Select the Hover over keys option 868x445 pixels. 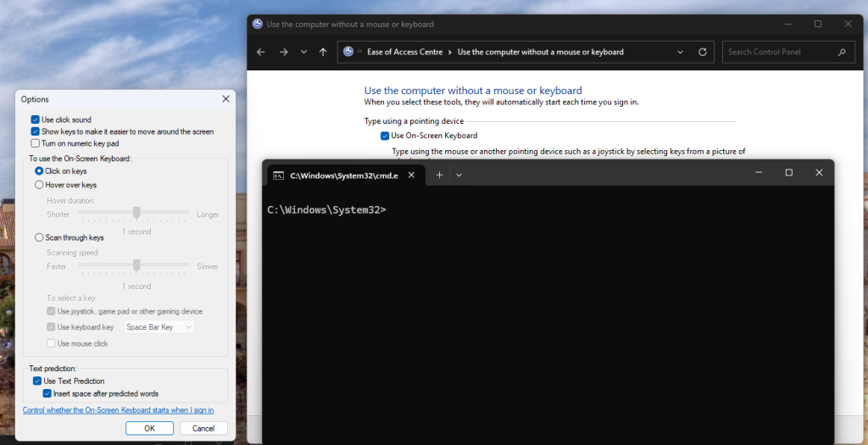39,185
